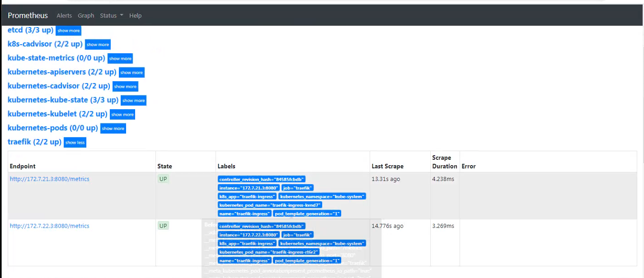
Task: Click the instance="172.7.21.3:8080" label
Action: click(249, 188)
